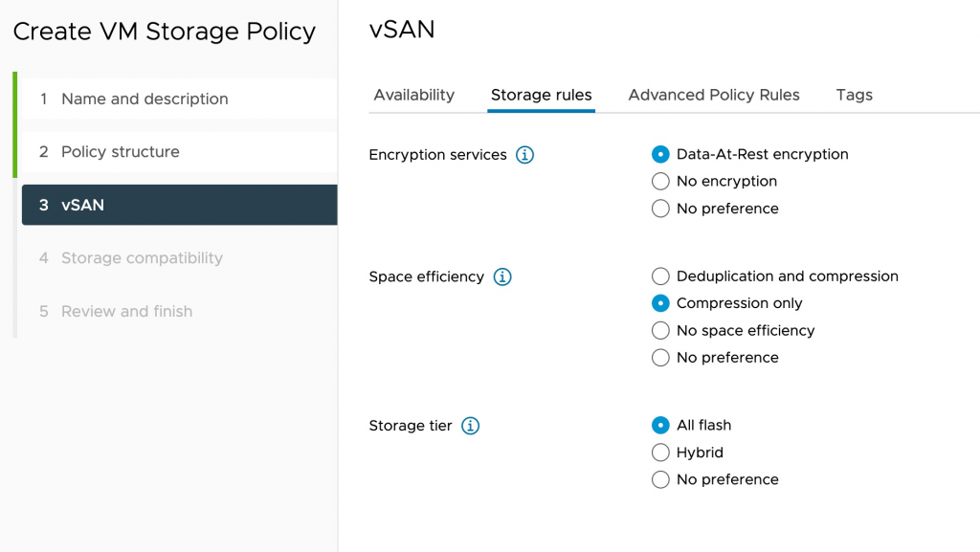Choose the Hybrid storage tier
The height and width of the screenshot is (552, 980).
click(x=660, y=453)
